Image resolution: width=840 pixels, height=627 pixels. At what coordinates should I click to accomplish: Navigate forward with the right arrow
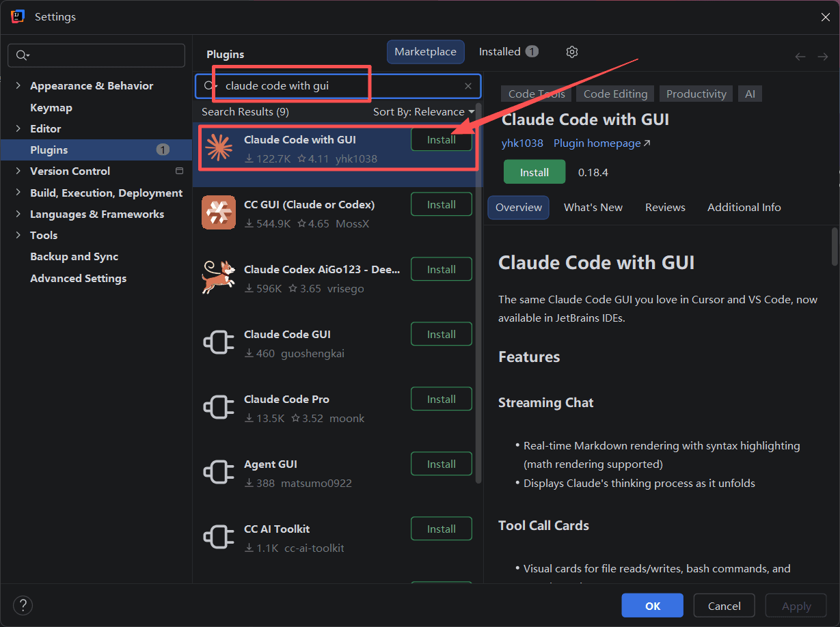tap(823, 57)
